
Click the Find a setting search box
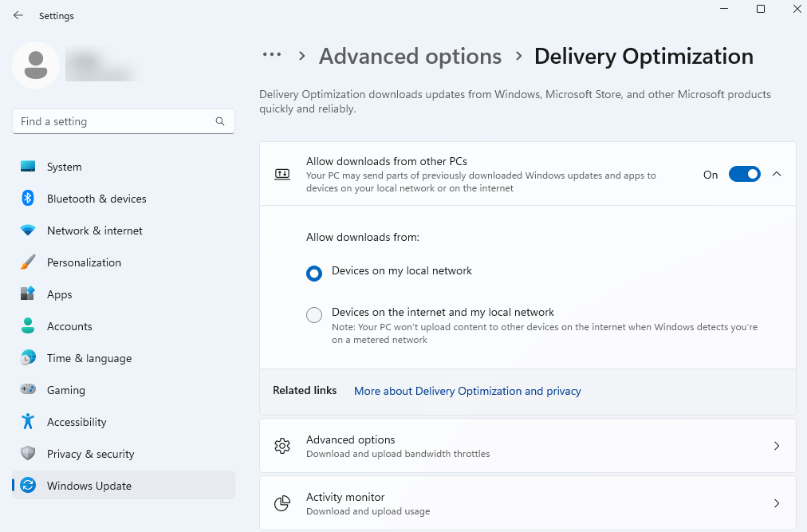pos(116,121)
